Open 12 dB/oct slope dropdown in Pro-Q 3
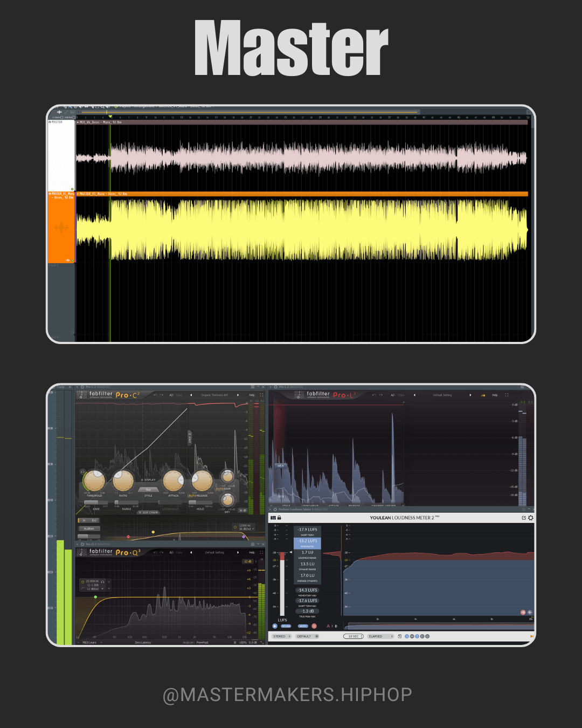 (x=94, y=589)
